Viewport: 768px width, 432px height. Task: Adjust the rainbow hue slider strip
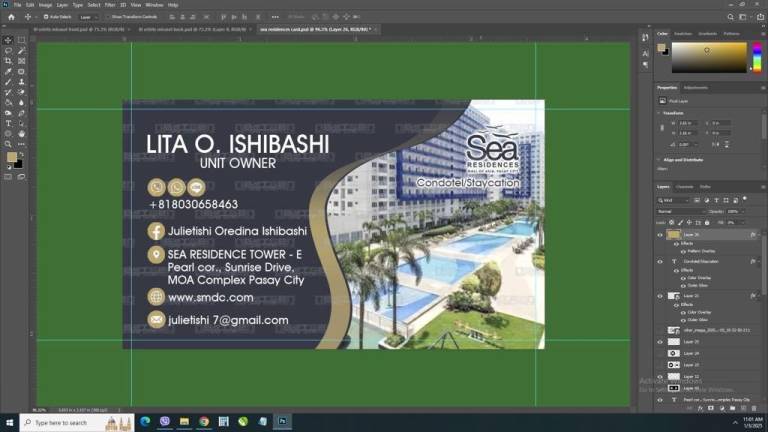[757, 57]
